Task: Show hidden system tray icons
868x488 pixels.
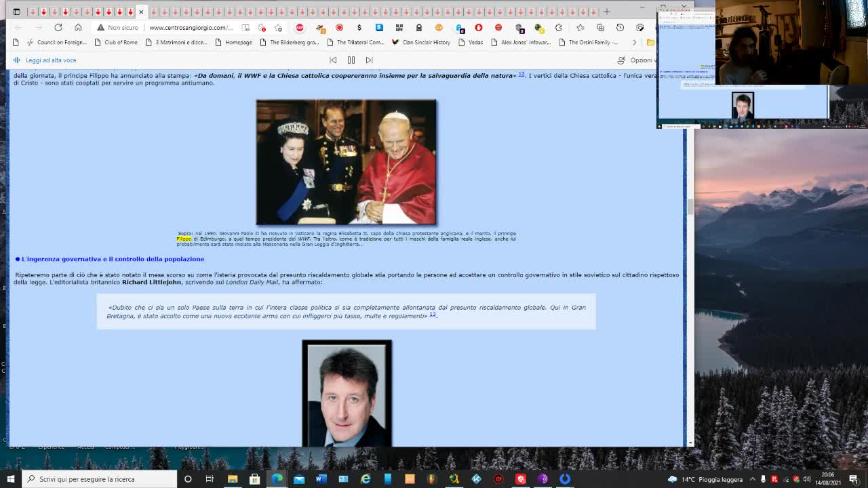Action: (753, 479)
